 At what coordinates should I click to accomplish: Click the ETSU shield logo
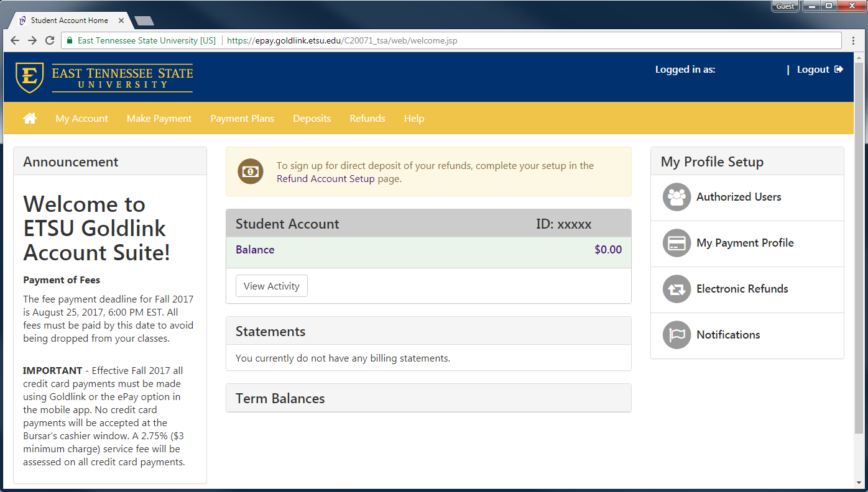(x=29, y=78)
